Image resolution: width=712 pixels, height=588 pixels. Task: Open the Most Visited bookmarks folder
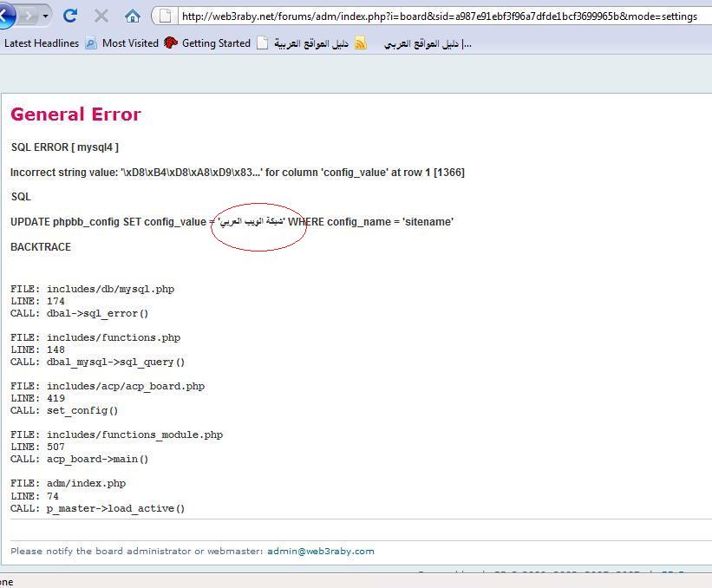(129, 43)
